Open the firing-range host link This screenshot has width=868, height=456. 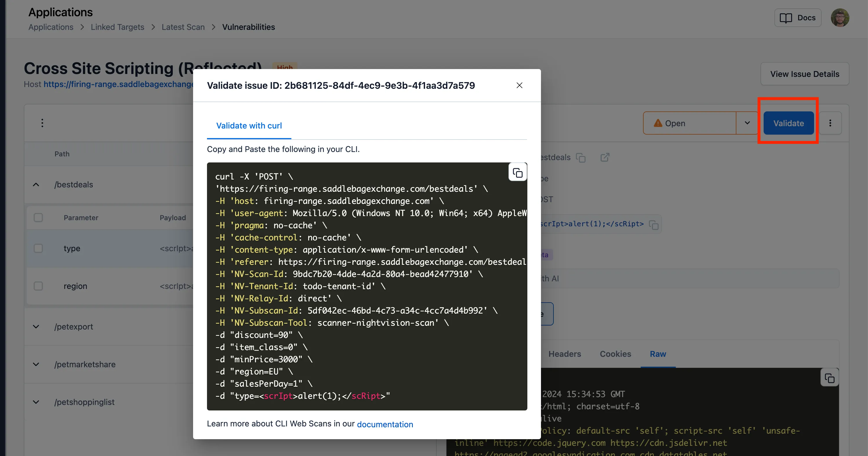(x=118, y=84)
